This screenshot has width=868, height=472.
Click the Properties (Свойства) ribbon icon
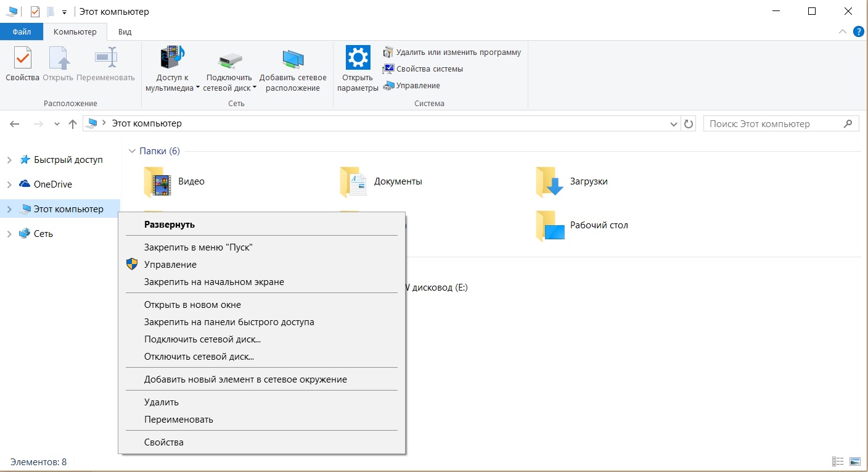tap(22, 59)
